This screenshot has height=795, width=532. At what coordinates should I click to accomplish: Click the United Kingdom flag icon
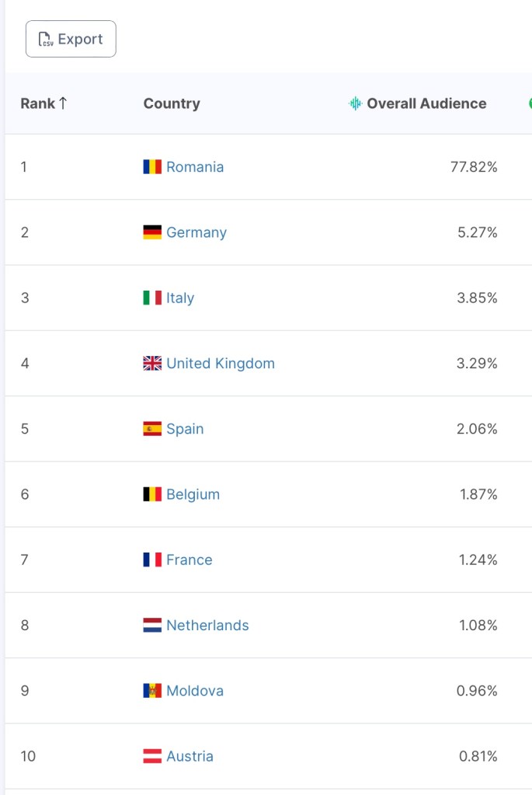pyautogui.click(x=152, y=363)
